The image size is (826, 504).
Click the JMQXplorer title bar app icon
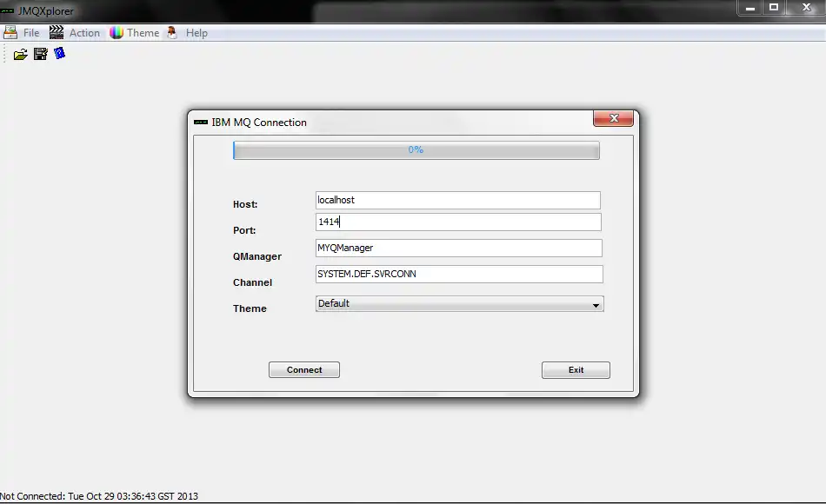click(7, 10)
